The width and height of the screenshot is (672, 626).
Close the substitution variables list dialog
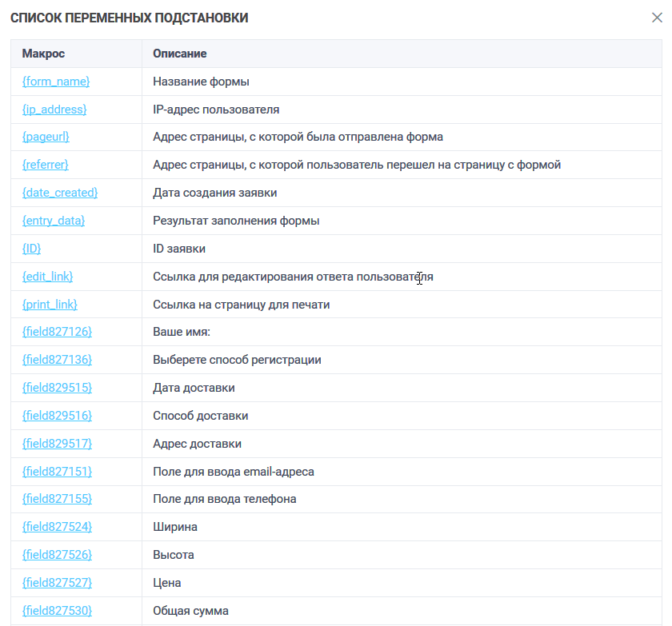coord(657,18)
